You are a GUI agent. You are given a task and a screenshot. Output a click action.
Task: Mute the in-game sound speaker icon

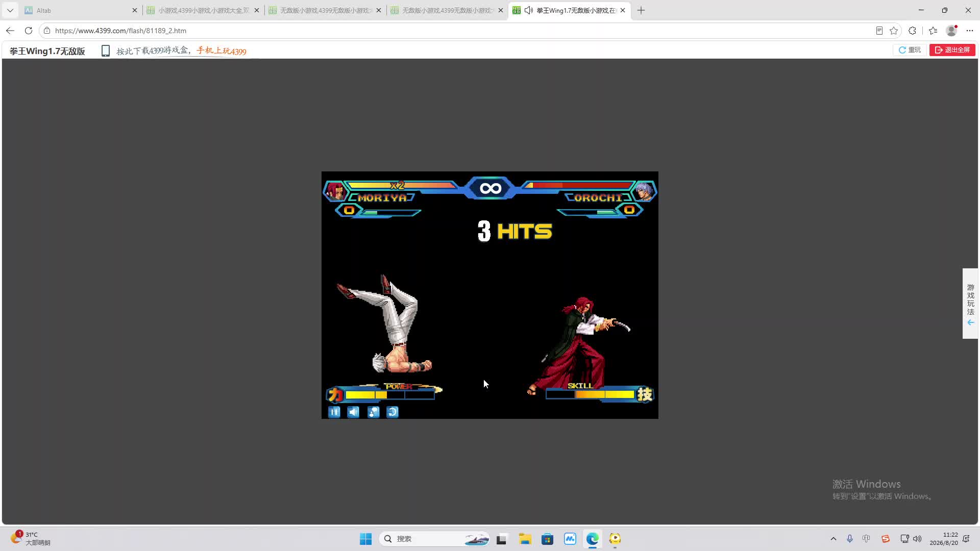[x=354, y=412]
